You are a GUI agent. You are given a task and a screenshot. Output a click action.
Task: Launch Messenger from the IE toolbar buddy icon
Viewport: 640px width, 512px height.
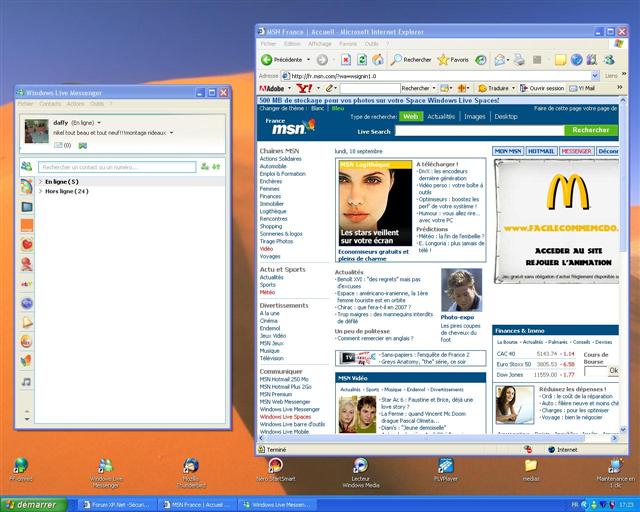(609, 60)
